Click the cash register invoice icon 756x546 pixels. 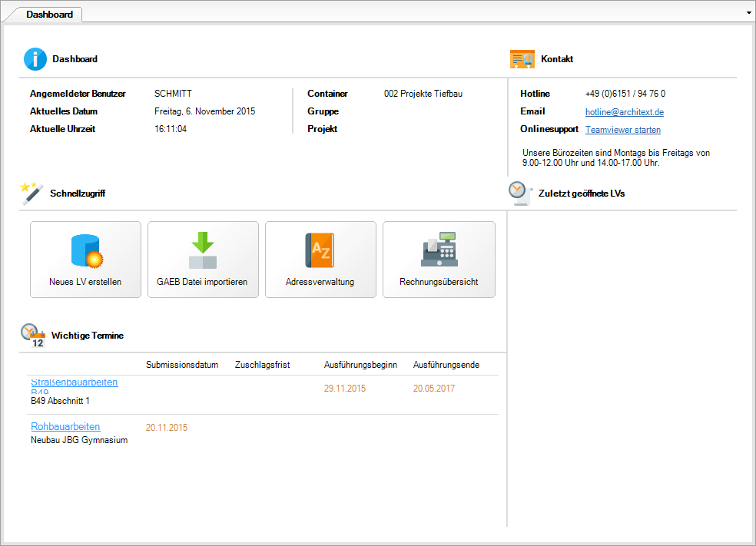pyautogui.click(x=439, y=249)
